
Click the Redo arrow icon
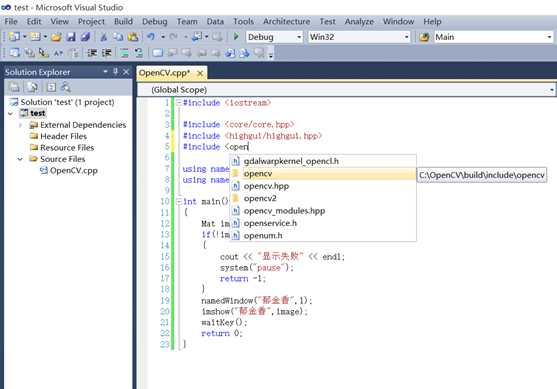pyautogui.click(x=173, y=37)
